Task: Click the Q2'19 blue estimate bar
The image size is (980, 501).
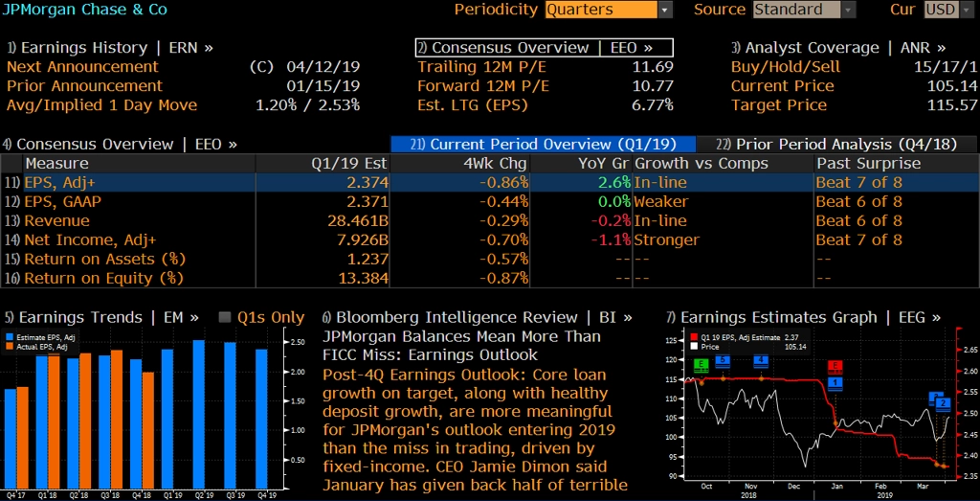Action: (199, 414)
